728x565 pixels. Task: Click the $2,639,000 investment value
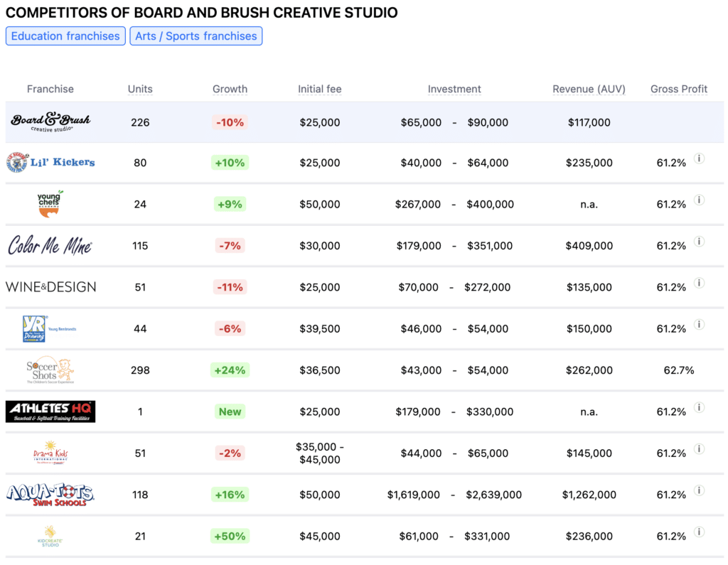(493, 495)
